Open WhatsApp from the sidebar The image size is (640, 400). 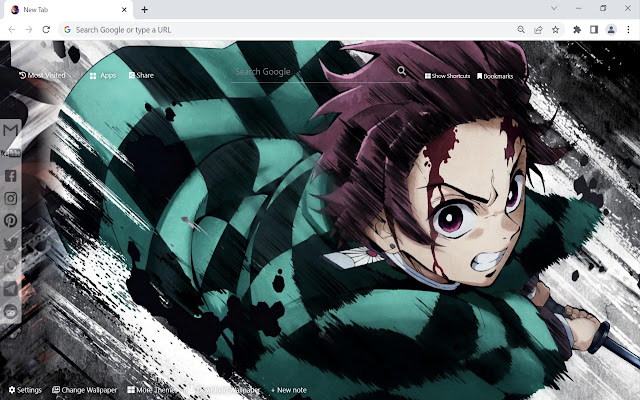point(10,266)
